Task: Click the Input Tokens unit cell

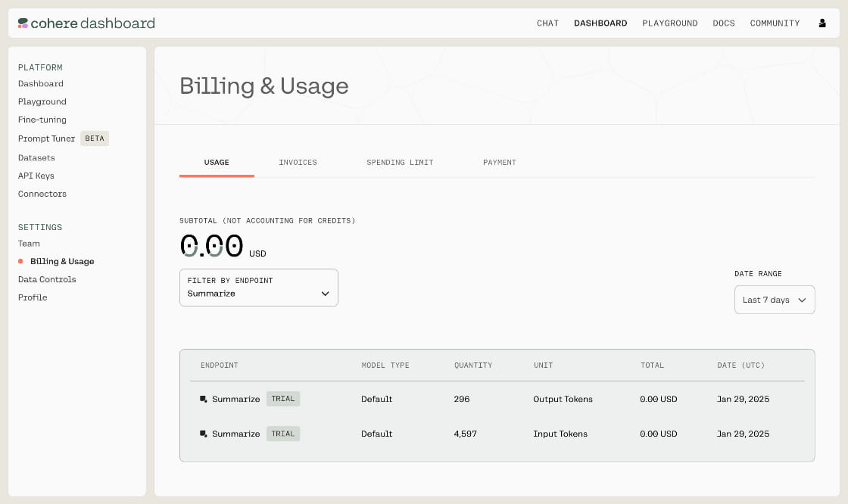Action: 560,434
